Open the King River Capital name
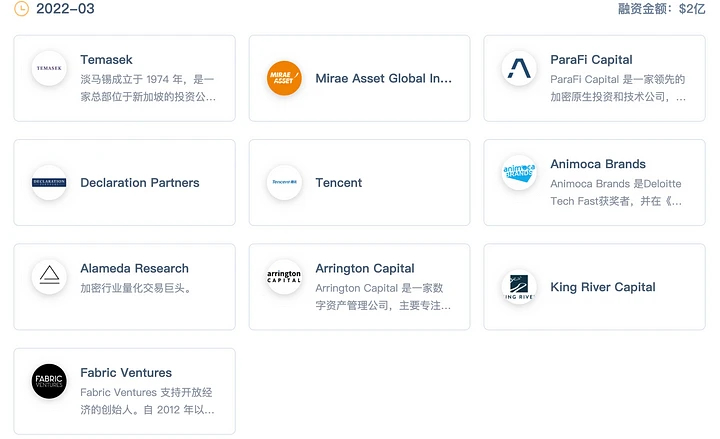This screenshot has width=720, height=439. click(x=603, y=287)
